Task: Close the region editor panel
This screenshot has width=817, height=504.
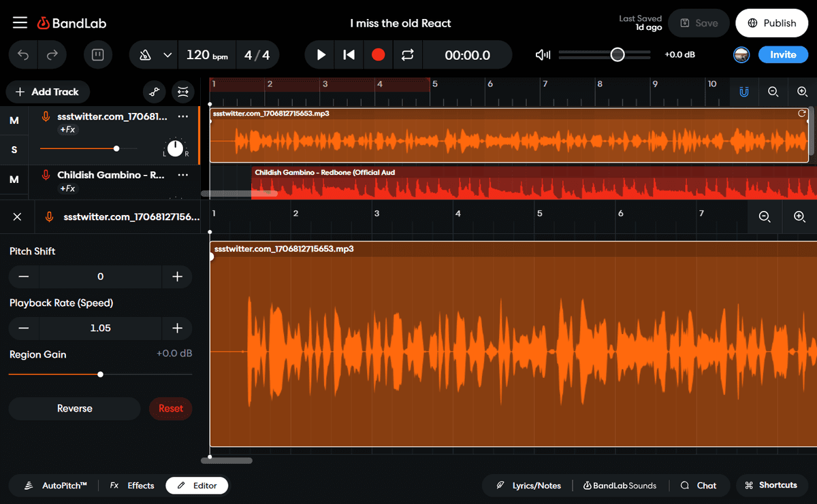Action: coord(18,217)
